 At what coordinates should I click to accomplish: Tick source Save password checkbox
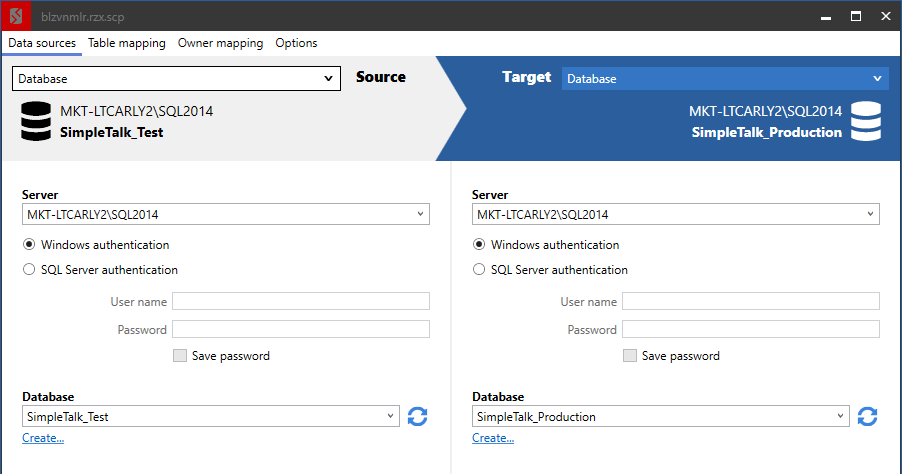coord(180,356)
